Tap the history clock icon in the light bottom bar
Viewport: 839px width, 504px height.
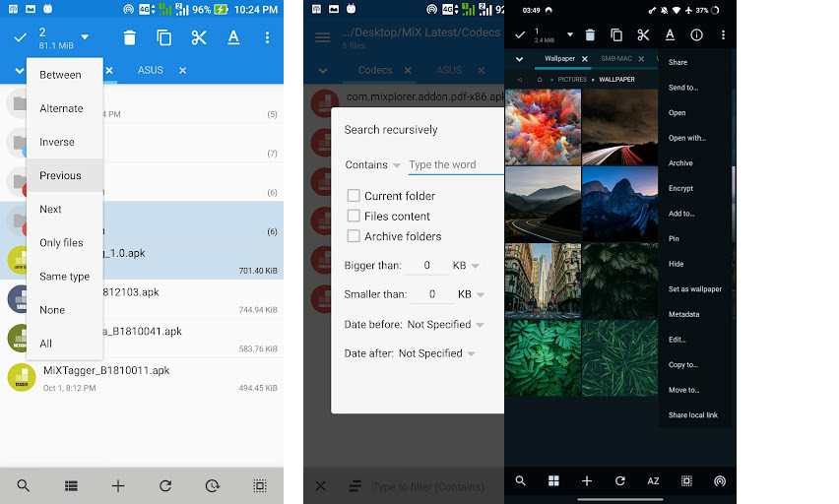click(213, 485)
